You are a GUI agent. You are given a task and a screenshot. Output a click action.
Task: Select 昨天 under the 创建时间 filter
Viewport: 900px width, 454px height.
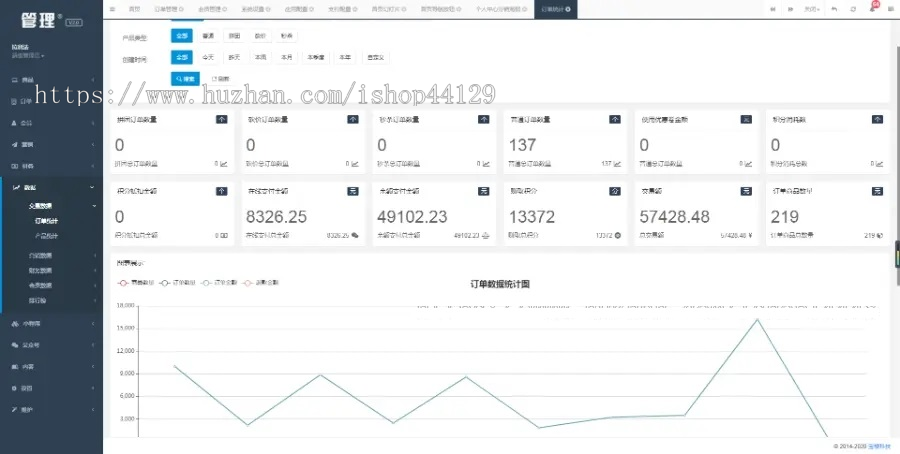pos(234,57)
